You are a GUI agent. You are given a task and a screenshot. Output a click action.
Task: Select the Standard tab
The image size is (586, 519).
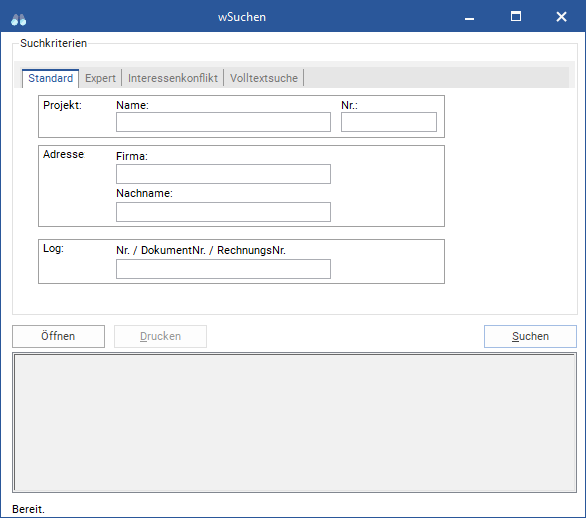(x=50, y=78)
